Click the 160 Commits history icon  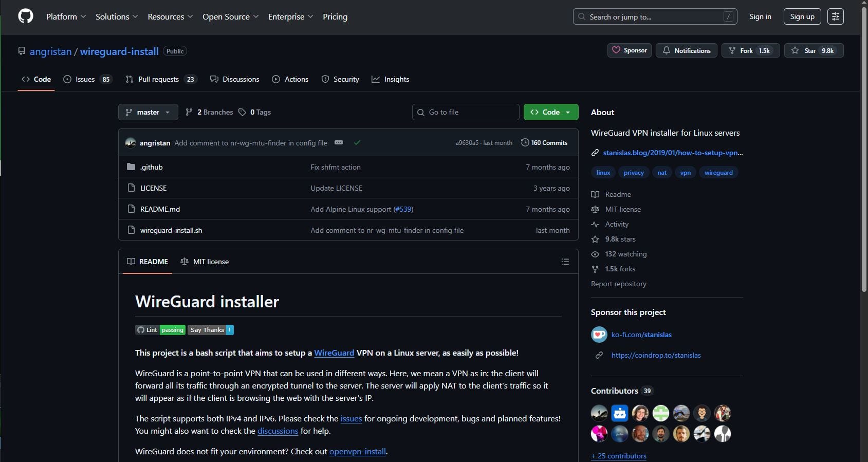525,143
